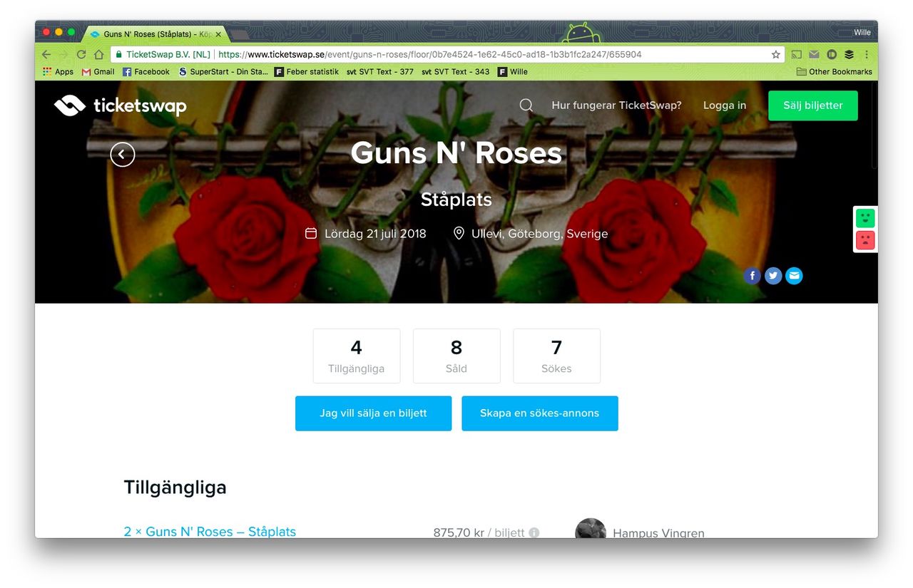
Task: Open the Feber statistik bookmark
Action: click(307, 71)
